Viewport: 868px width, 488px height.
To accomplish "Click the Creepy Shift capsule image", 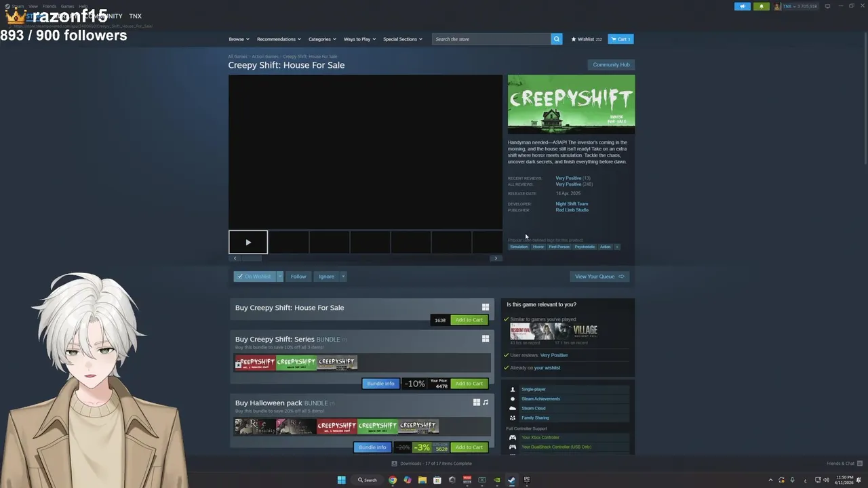I will pos(571,104).
